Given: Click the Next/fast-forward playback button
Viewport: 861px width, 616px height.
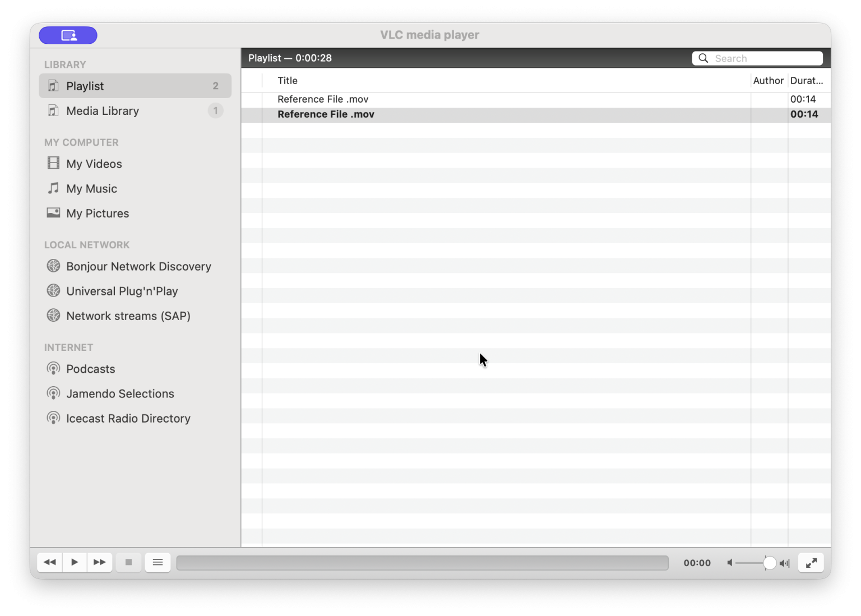Looking at the screenshot, I should click(x=100, y=562).
